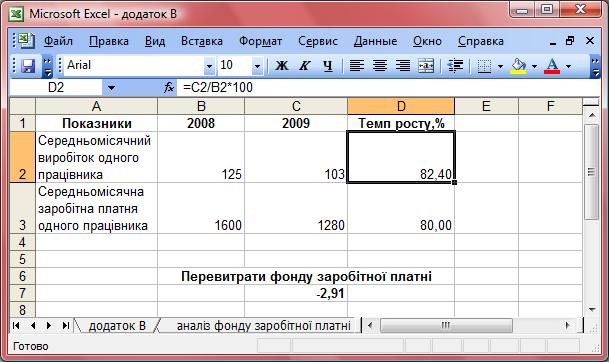Click the horizontal scrollbar thumb

coord(446,325)
